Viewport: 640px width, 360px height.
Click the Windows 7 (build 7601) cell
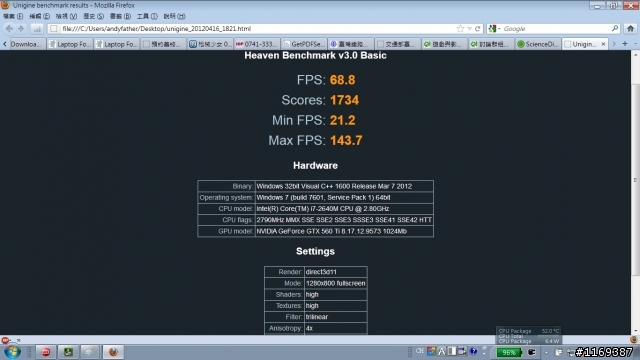click(344, 198)
